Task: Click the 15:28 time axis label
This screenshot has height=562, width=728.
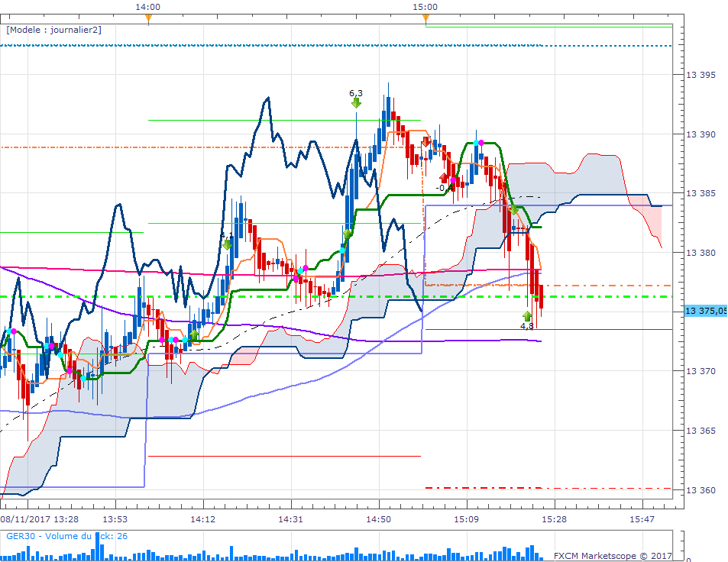Action: click(555, 519)
